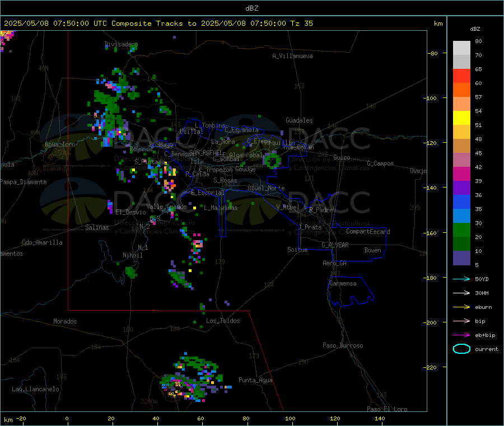The width and height of the screenshot is (504, 426).
Task: Click the Paso_El_Loro map label
Action: click(x=388, y=409)
